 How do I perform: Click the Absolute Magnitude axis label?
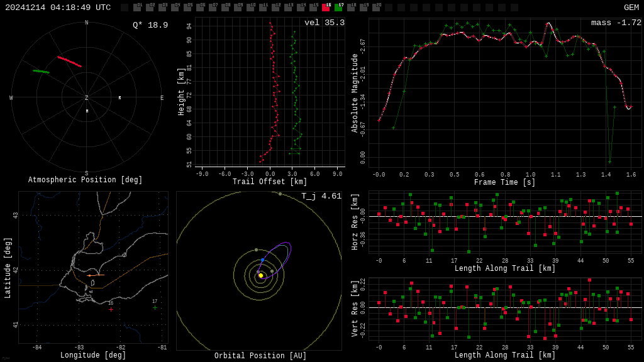click(x=355, y=93)
